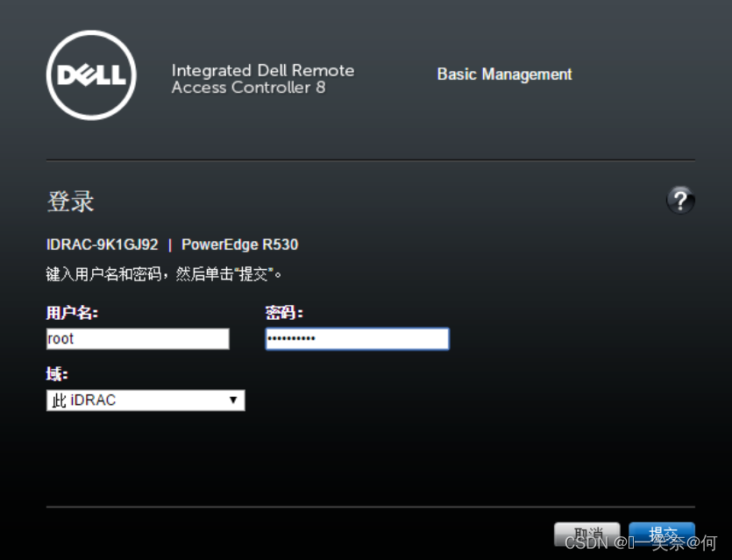Image resolution: width=732 pixels, height=560 pixels.
Task: Click the Integrated Dell Remote Access Controller 8 title
Action: coord(263,79)
